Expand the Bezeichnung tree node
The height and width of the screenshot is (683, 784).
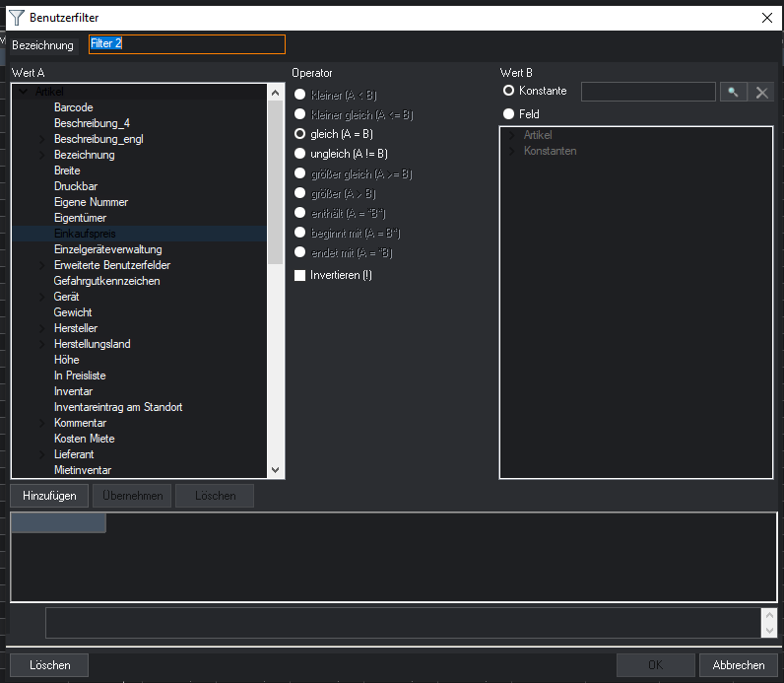click(42, 155)
